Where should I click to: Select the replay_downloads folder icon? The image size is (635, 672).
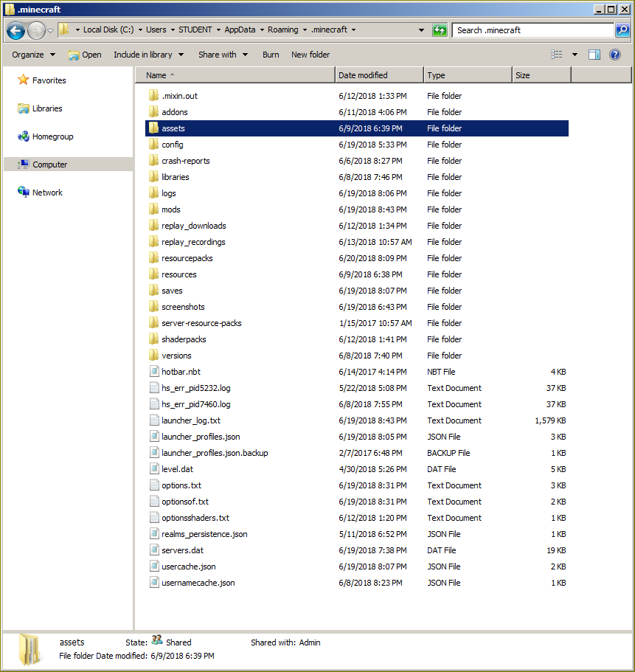tap(154, 226)
